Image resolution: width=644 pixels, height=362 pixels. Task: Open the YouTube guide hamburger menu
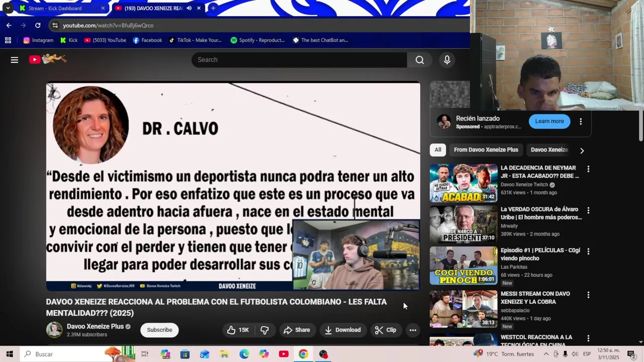14,60
